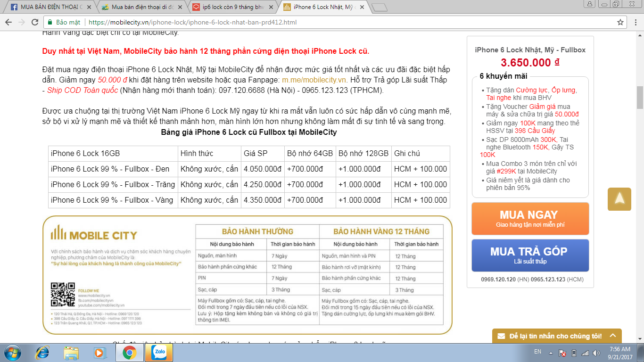Open Zalo from the taskbar
Screen dimensions: 644x362
(x=159, y=353)
